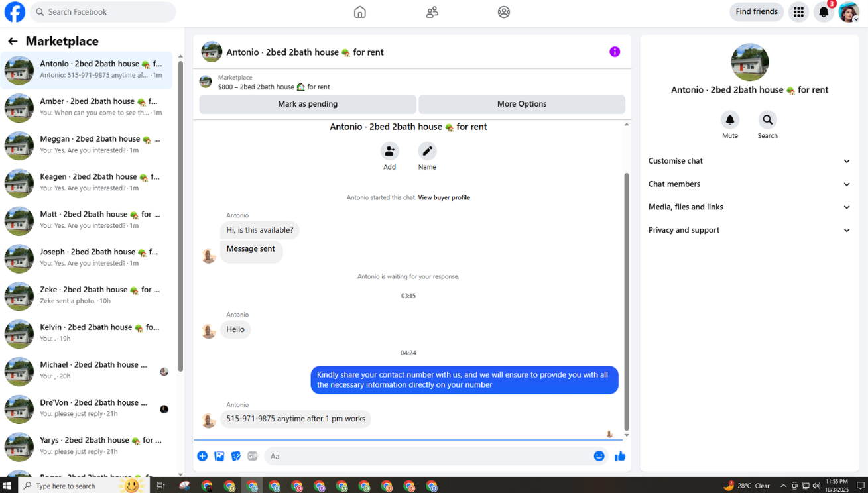This screenshot has height=493, width=868.
Task: Go back using the Marketplace arrow
Action: (13, 41)
